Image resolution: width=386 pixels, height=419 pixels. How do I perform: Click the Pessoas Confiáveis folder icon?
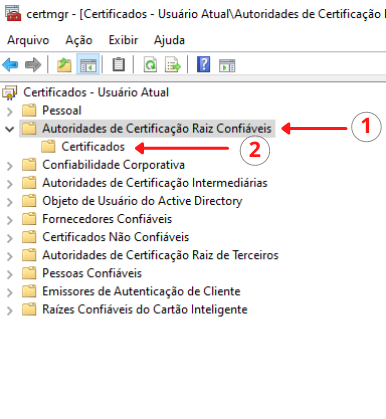click(29, 273)
